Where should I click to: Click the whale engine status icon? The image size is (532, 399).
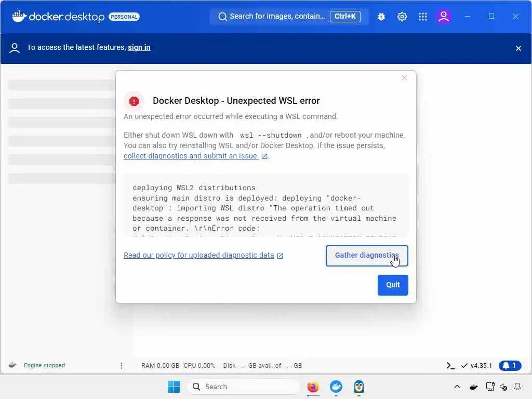tap(12, 365)
